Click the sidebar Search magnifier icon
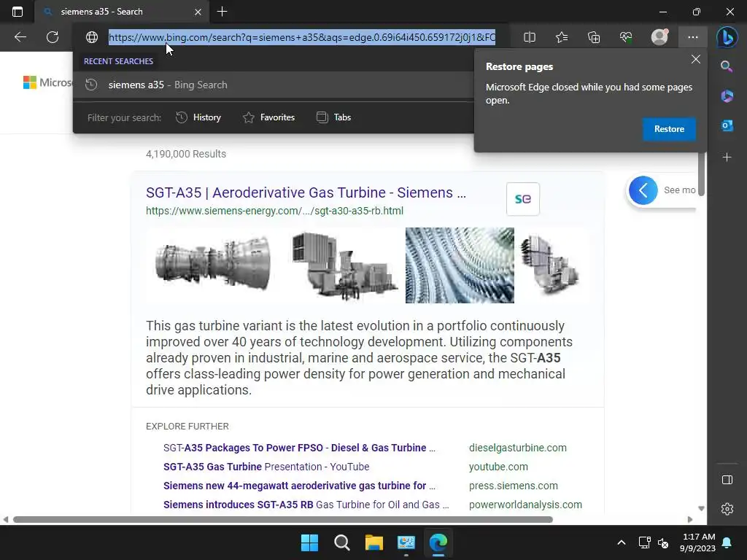This screenshot has width=747, height=560. 727,66
